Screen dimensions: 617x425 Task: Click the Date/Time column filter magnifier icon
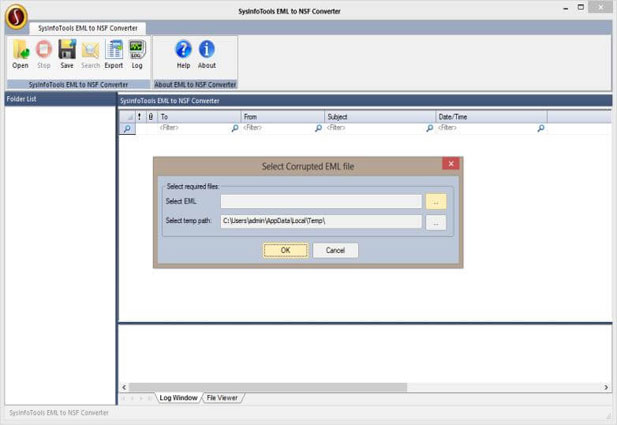[541, 128]
